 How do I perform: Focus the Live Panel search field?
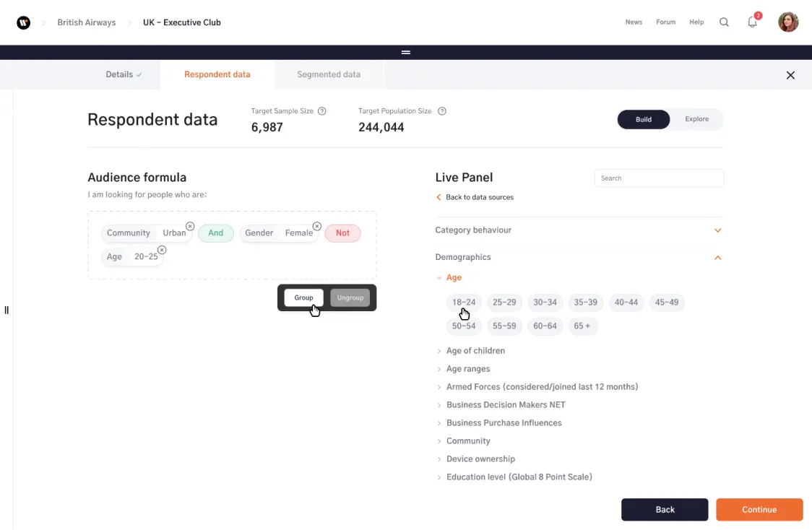[x=659, y=178]
